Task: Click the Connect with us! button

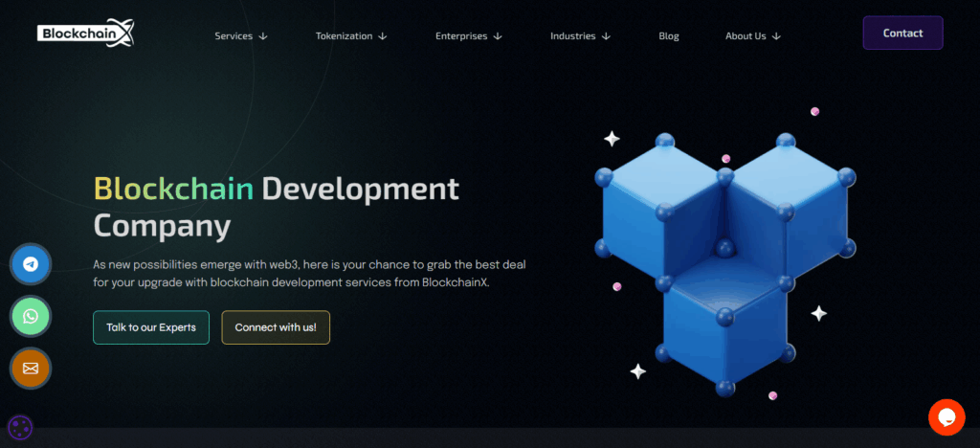Action: 276,327
